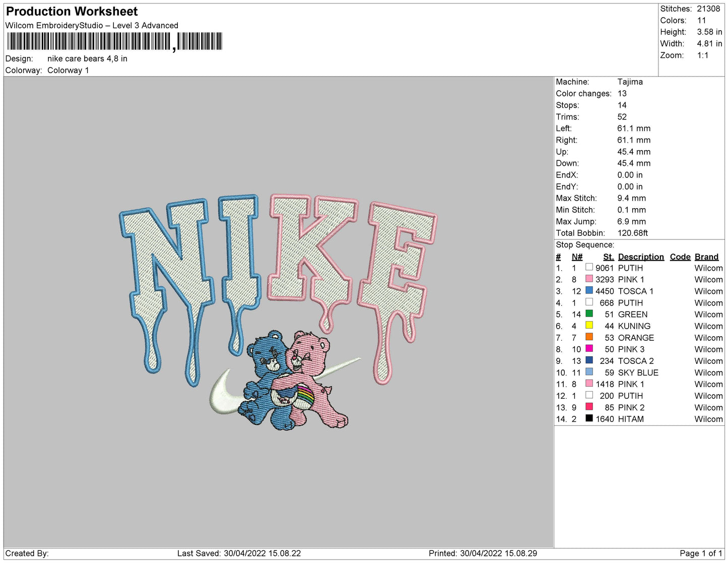Screen dimensions: 728x563
Task: Select the Code column header
Action: (680, 257)
